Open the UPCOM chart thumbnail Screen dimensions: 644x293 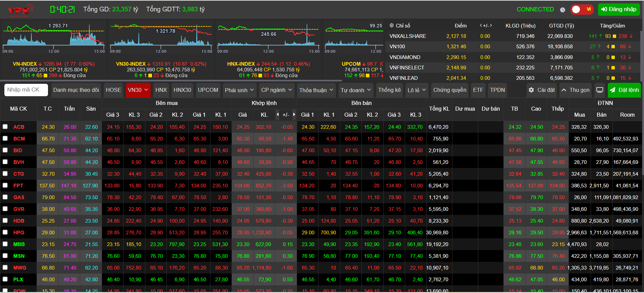tap(354, 38)
